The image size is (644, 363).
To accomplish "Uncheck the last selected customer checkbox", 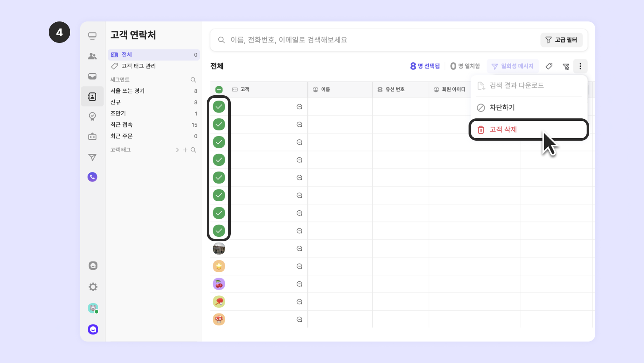I will tap(219, 231).
